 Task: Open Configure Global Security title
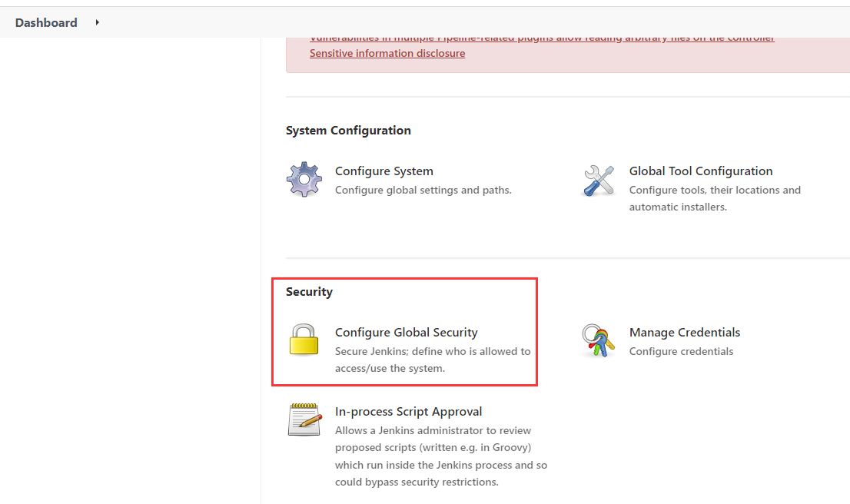(406, 332)
